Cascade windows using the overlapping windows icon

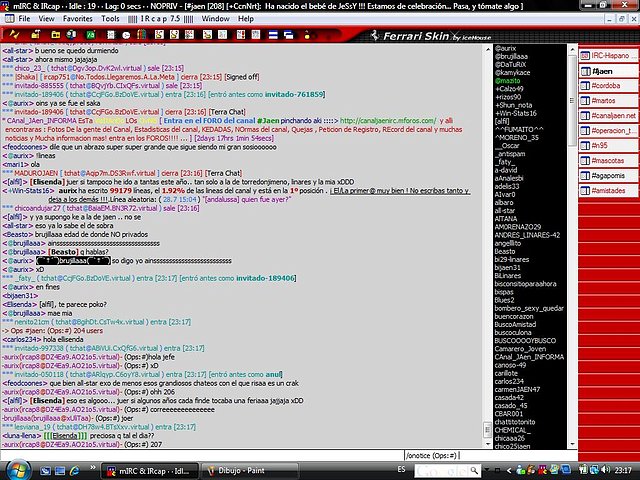[289, 35]
